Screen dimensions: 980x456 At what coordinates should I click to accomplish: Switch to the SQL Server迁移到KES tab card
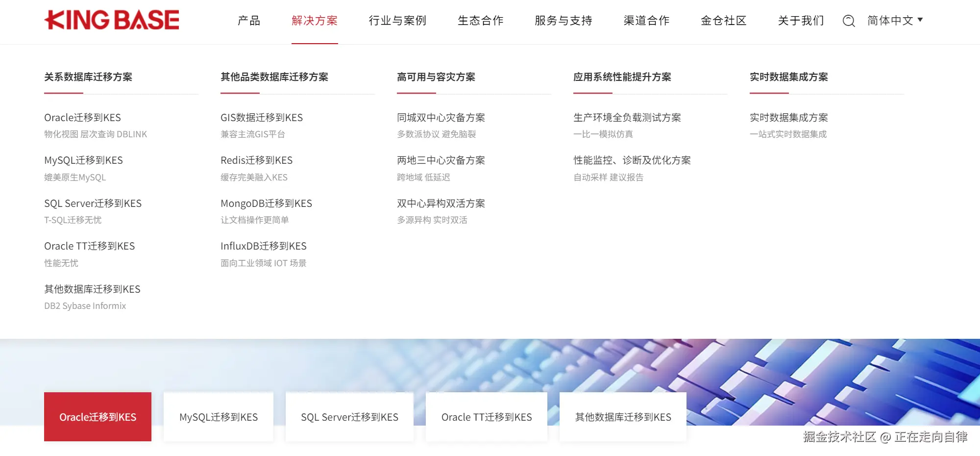click(x=349, y=417)
